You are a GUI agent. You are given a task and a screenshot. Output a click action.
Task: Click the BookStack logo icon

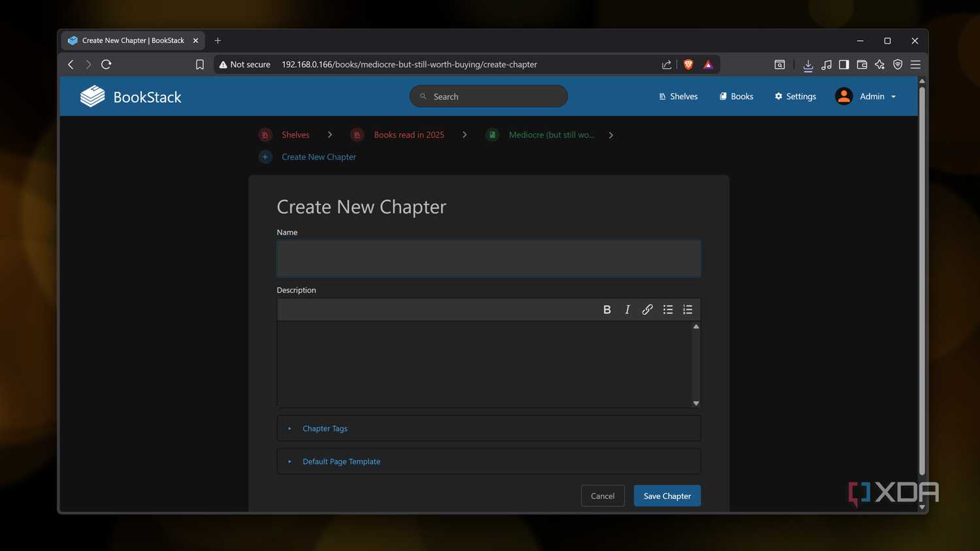click(x=93, y=97)
